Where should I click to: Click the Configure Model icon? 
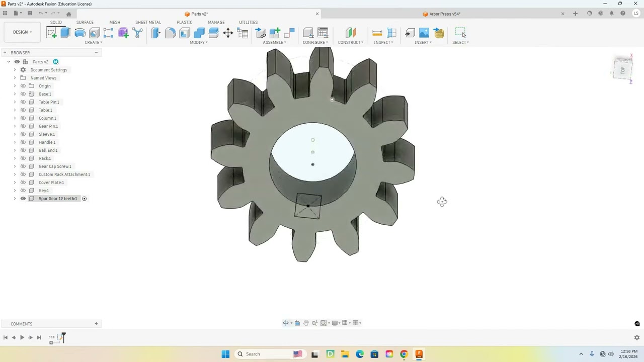[x=308, y=33]
